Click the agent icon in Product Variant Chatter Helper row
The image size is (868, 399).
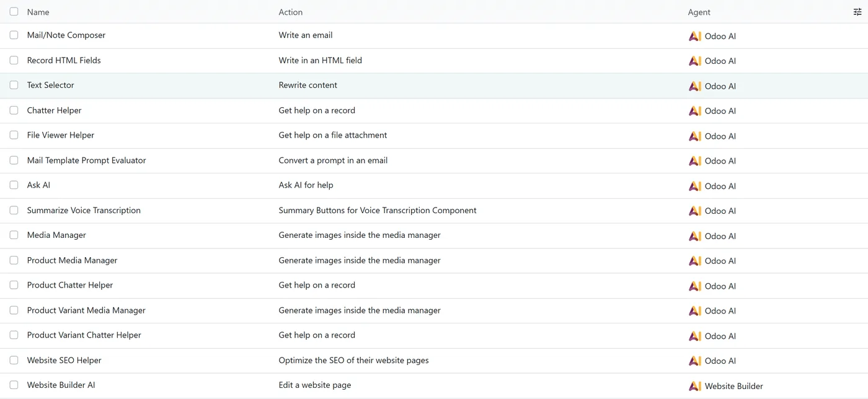coord(695,336)
